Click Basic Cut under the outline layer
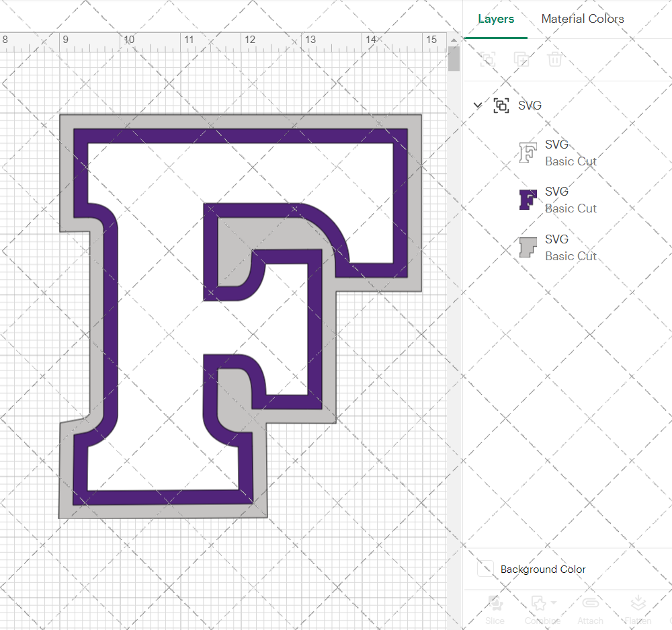Image resolution: width=672 pixels, height=630 pixels. coord(571,161)
